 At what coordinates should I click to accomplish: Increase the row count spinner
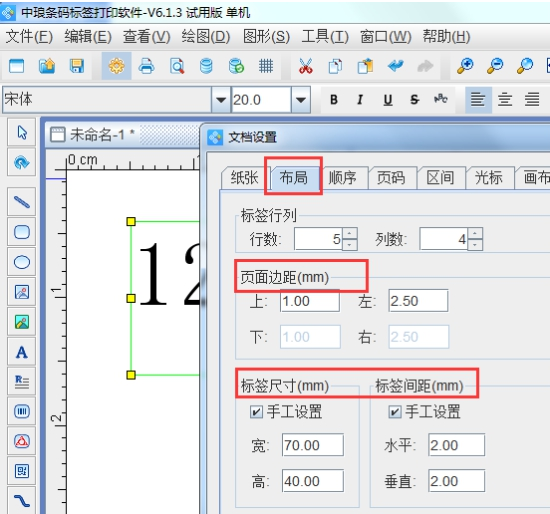pyautogui.click(x=349, y=233)
